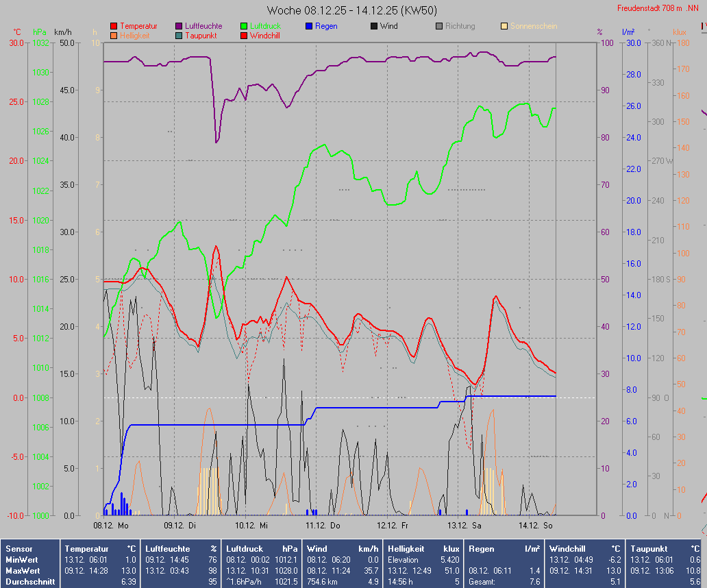Click the Sensor header in the bottom table

[x=18, y=549]
